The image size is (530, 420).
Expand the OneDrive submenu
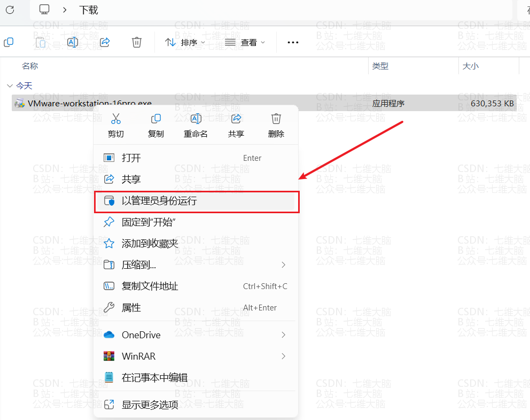point(196,335)
